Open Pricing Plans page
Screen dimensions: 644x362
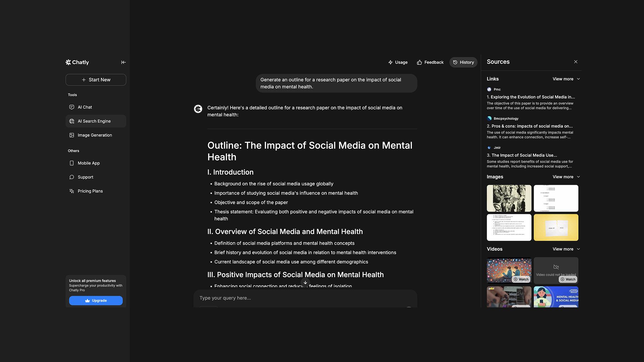click(x=90, y=191)
